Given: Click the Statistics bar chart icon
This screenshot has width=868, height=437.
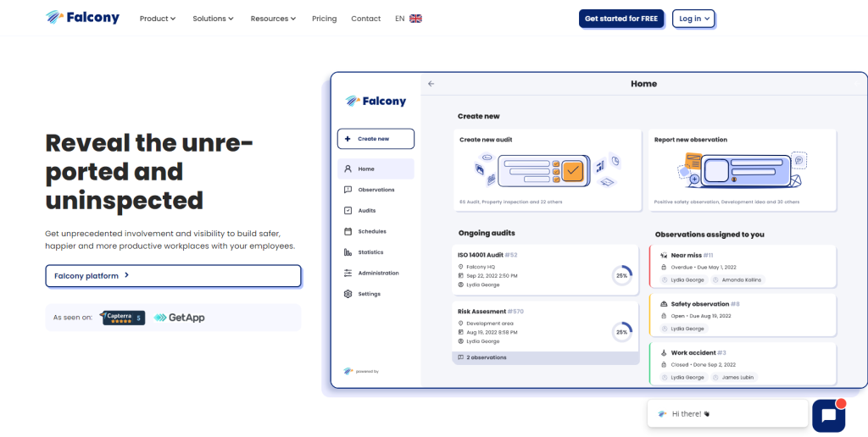Looking at the screenshot, I should (348, 252).
